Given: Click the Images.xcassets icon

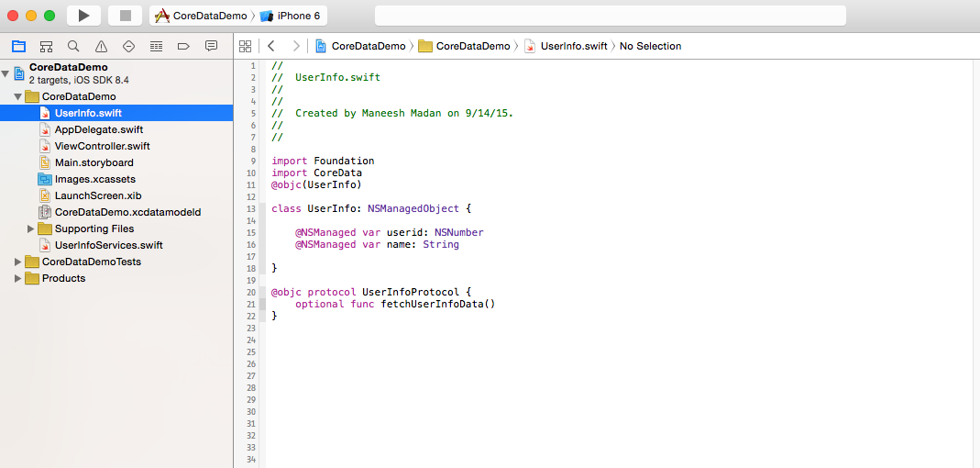Looking at the screenshot, I should coord(44,179).
